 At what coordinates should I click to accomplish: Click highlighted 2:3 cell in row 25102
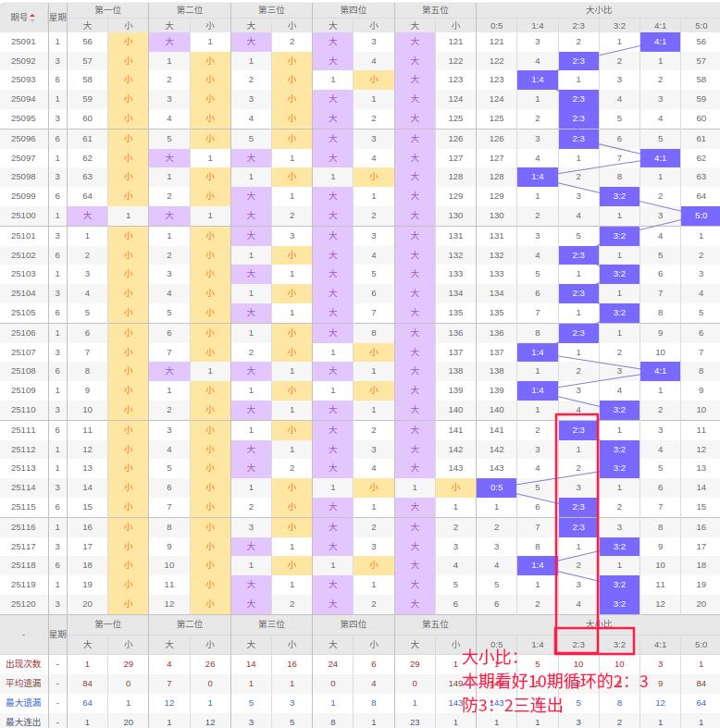tap(578, 255)
